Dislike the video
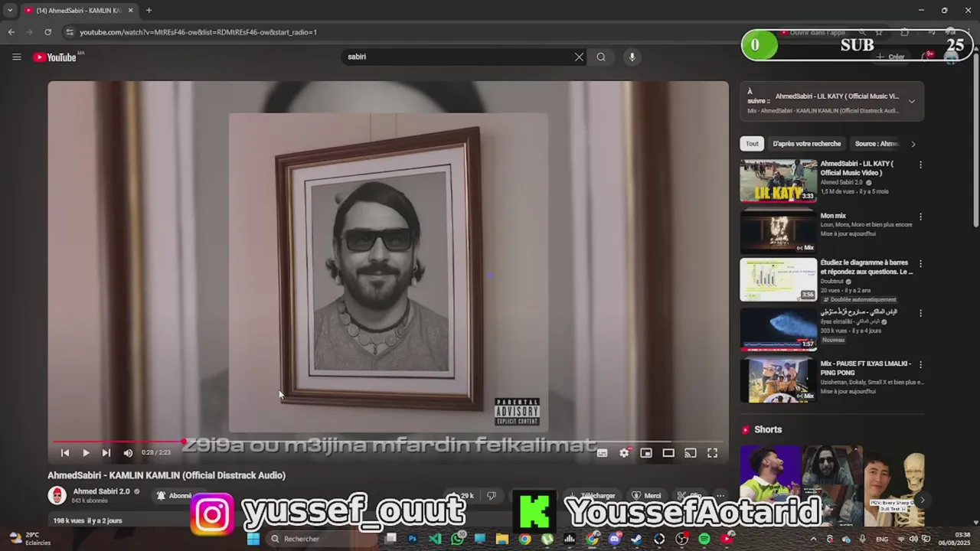The width and height of the screenshot is (980, 551). pos(492,496)
